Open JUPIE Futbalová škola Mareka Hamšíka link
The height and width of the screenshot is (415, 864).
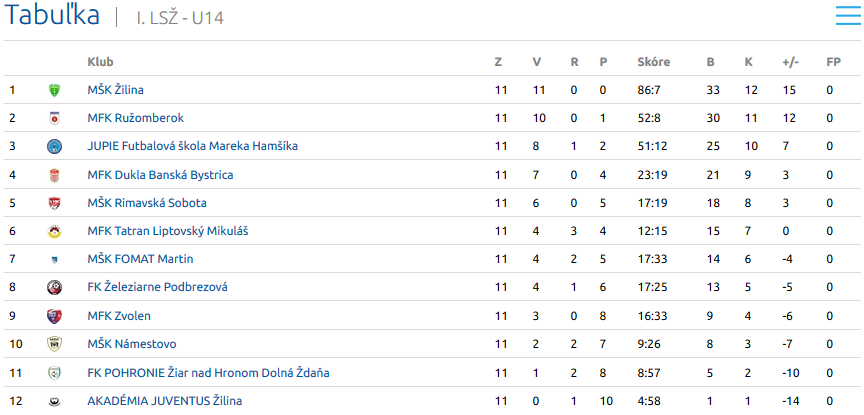pyautogui.click(x=193, y=146)
